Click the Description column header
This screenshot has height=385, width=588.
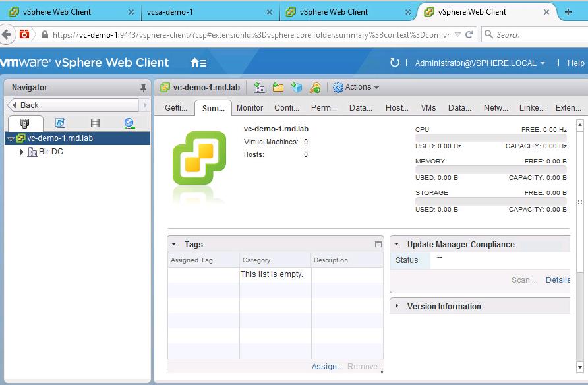pos(347,260)
